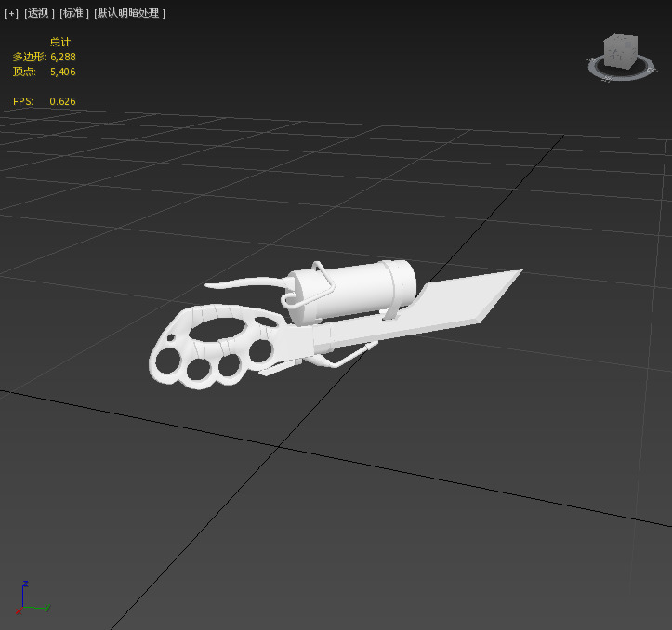Click the 顶点 label in statistics
Image resolution: width=672 pixels, height=630 pixels.
(24, 72)
